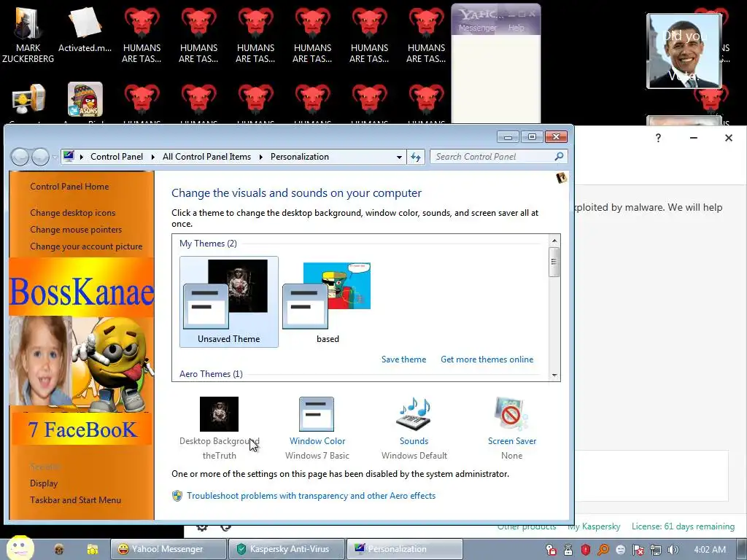Screen dimensions: 747x560
Task: Open Taskbar and Start Menu link
Action: (75, 500)
